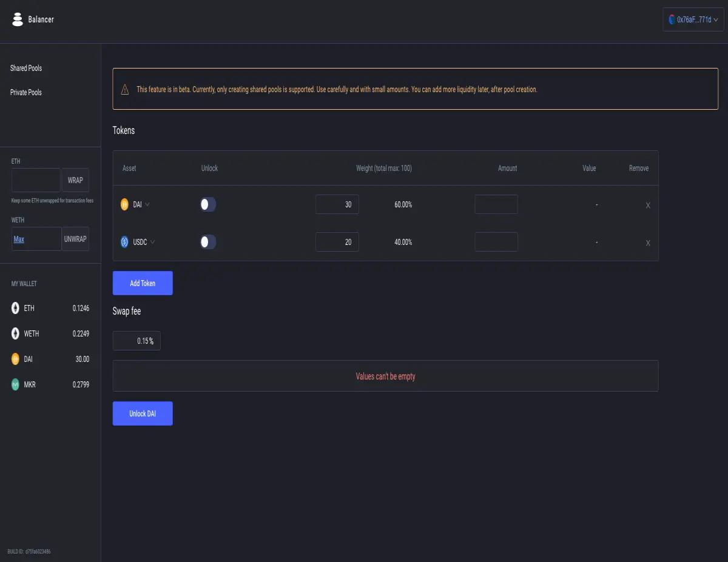Click the USDC token icon in Tokens table
The width and height of the screenshot is (728, 562).
(x=125, y=242)
